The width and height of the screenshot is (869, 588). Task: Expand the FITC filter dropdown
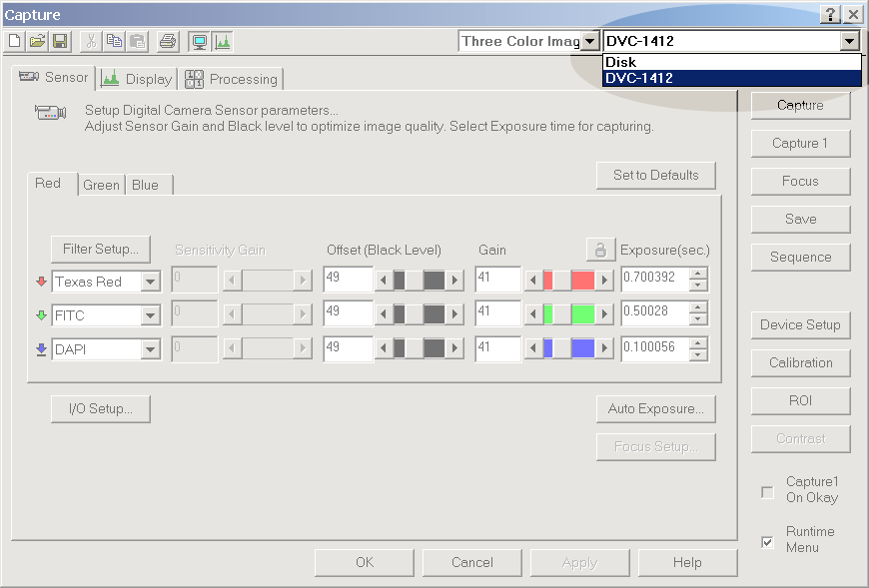(x=150, y=315)
